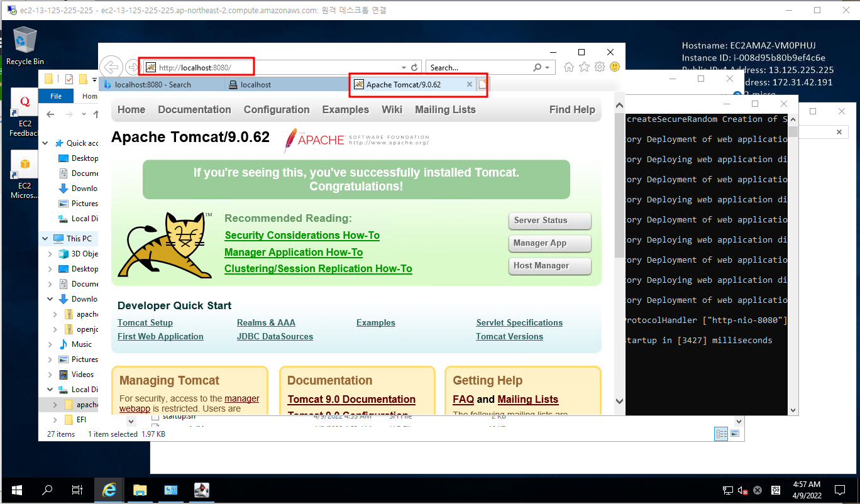Screen dimensions: 860x504
Task: Collapse Quick access in Explorer tree
Action: (45, 143)
